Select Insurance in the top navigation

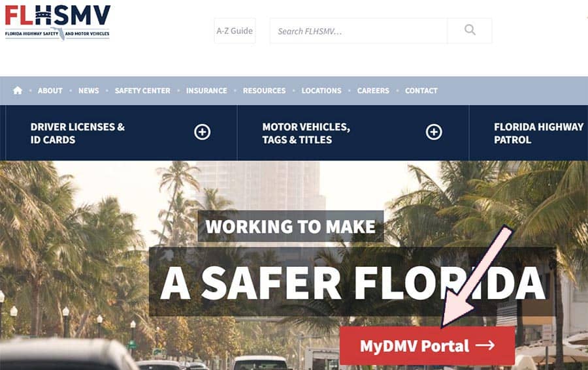206,91
